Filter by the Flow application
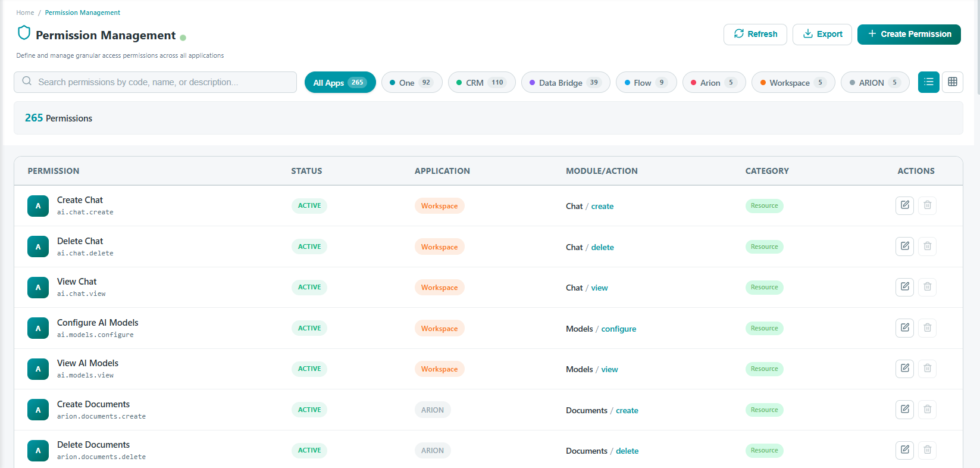 point(646,82)
